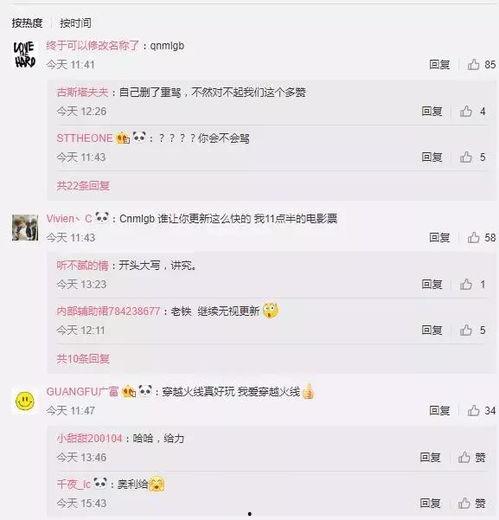Sort comments by 按时间
The height and width of the screenshot is (520, 499).
pos(75,23)
